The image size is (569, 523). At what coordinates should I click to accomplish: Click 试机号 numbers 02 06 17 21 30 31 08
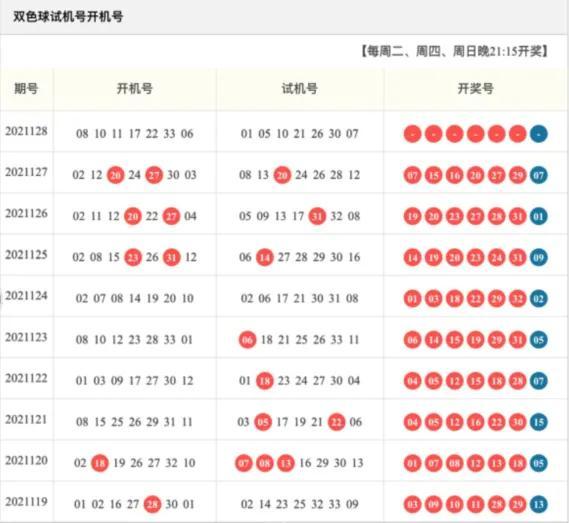[300, 298]
